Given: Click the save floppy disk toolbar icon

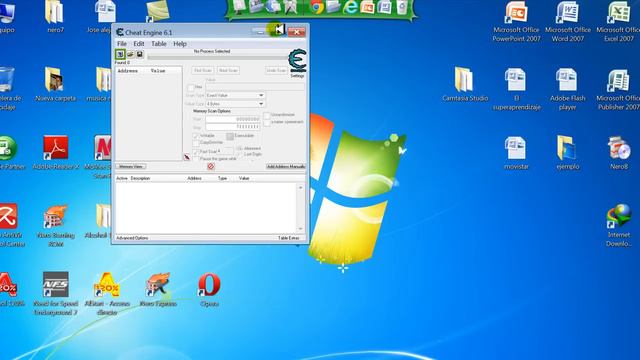Looking at the screenshot, I should click(x=140, y=54).
